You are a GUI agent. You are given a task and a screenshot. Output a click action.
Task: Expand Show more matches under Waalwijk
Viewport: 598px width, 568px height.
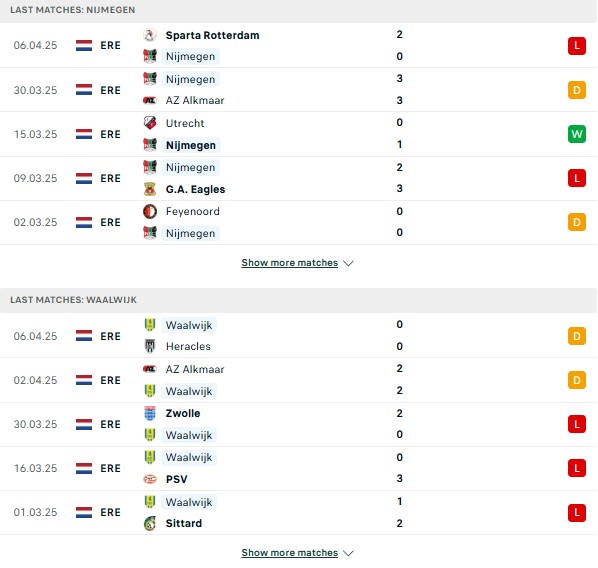coord(297,553)
